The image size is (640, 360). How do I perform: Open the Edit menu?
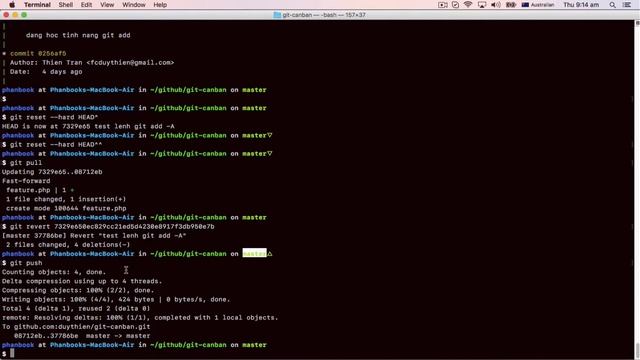click(x=86, y=5)
